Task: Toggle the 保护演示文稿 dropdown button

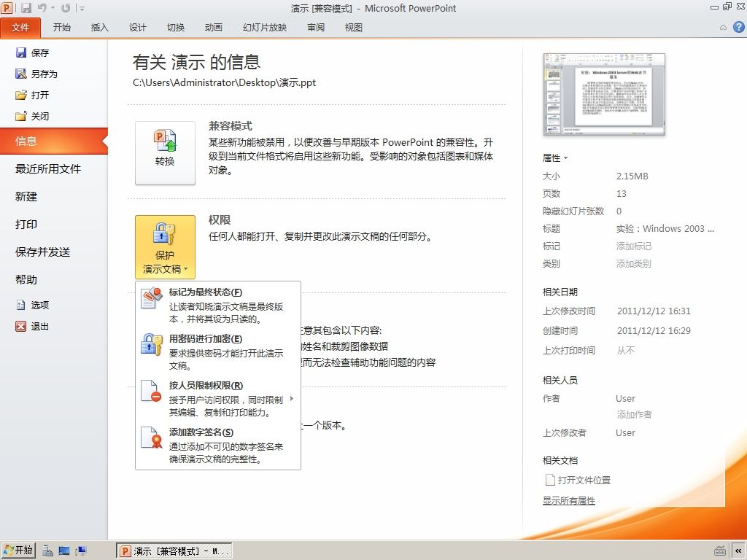Action: click(x=165, y=246)
